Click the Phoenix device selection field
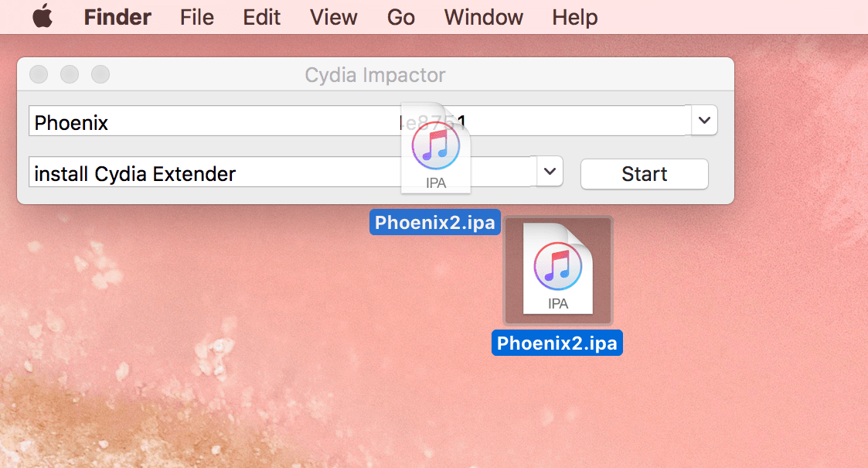 pyautogui.click(x=360, y=121)
